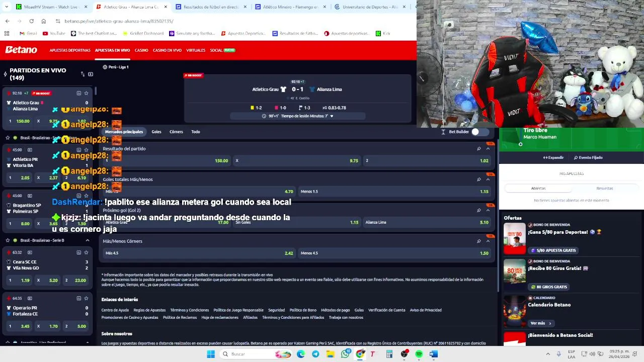Select the Mercados principales tab

[x=124, y=132]
